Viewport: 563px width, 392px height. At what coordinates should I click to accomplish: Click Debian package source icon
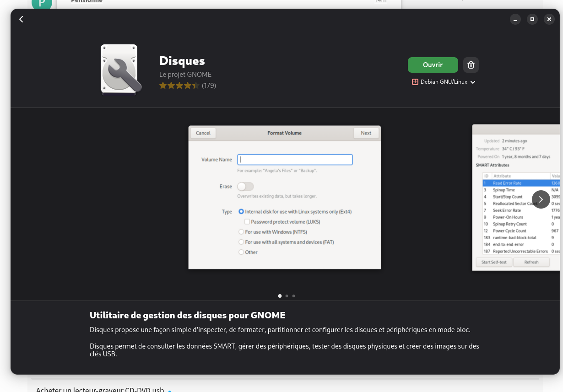tap(415, 82)
